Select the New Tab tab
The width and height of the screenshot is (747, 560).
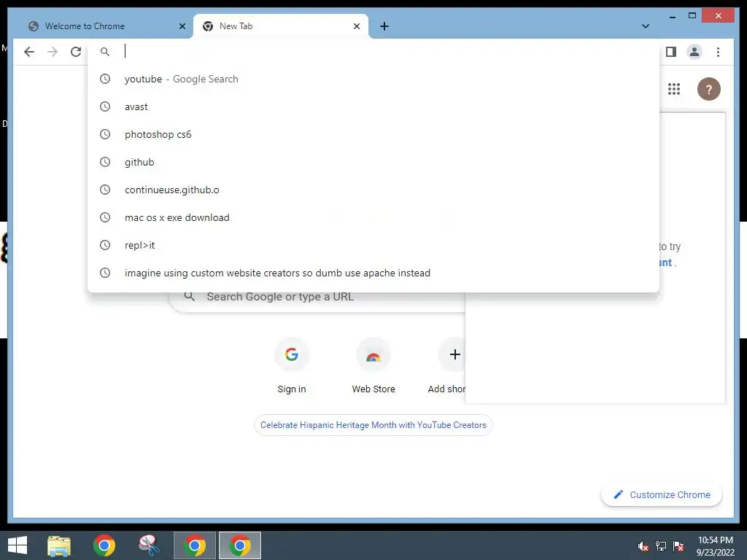coord(281,26)
